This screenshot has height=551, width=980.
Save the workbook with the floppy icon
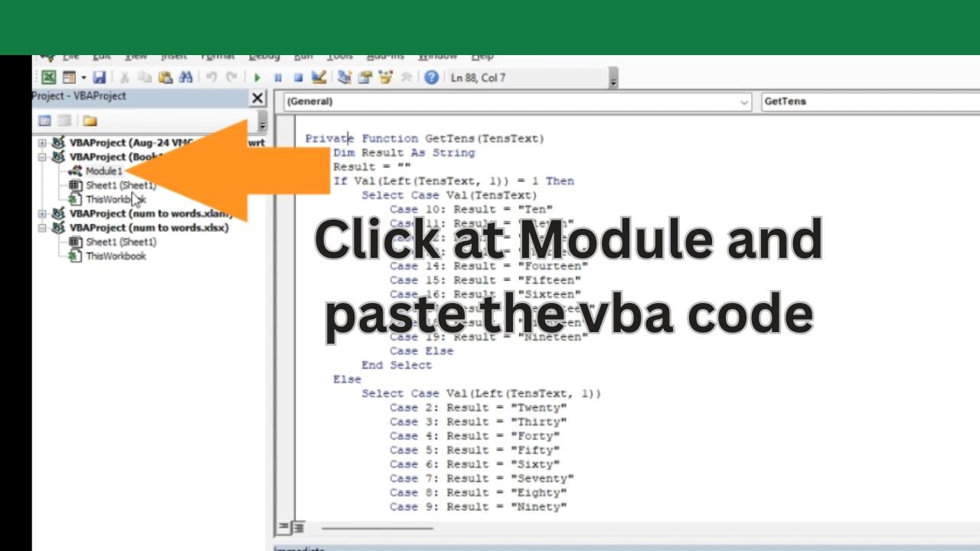100,77
